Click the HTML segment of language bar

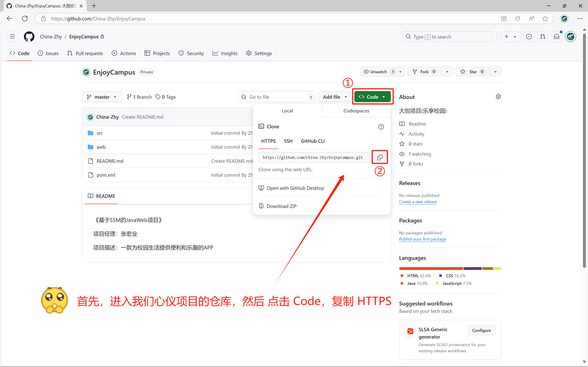pyautogui.click(x=431, y=269)
